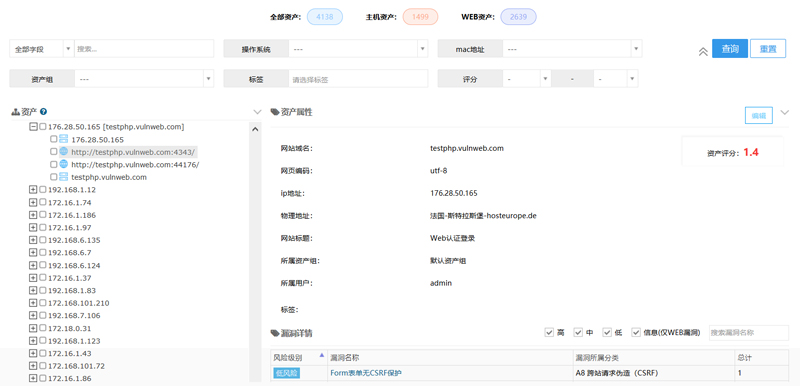Click the globe icon for testphp.vulnweb.com:44176
The width and height of the screenshot is (800, 386).
[x=64, y=164]
